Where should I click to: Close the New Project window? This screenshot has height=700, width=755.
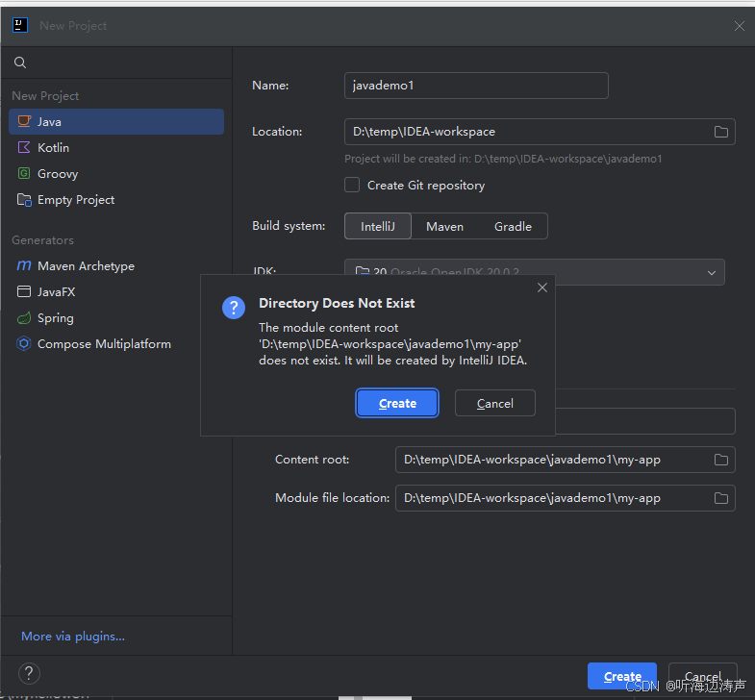pos(740,26)
